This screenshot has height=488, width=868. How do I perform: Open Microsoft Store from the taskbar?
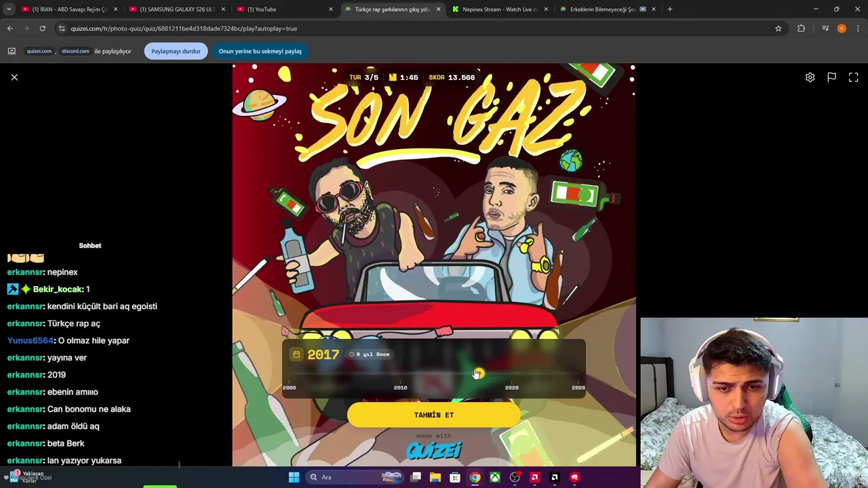pos(455,477)
